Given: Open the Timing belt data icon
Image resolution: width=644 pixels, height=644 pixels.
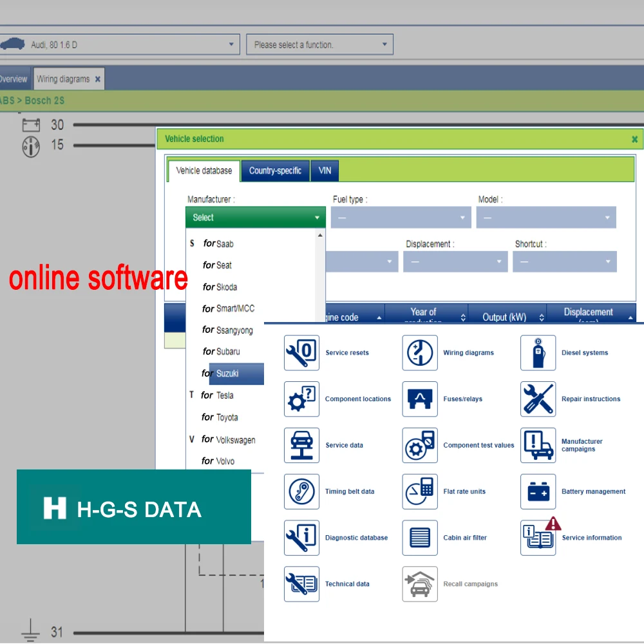Looking at the screenshot, I should [301, 491].
